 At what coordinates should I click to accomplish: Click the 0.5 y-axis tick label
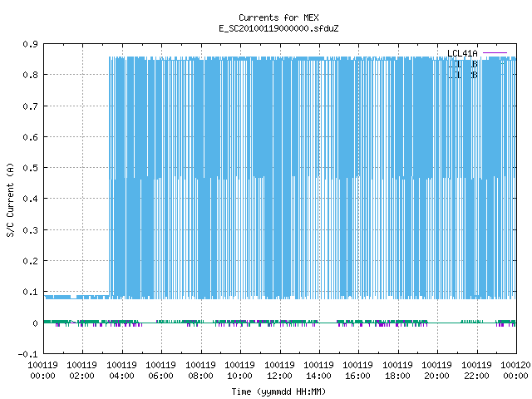[x=30, y=168]
